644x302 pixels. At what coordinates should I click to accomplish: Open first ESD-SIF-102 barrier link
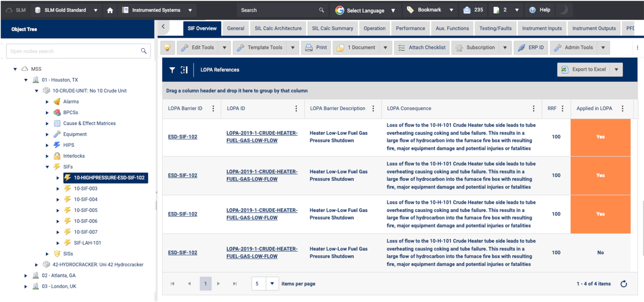tap(183, 137)
